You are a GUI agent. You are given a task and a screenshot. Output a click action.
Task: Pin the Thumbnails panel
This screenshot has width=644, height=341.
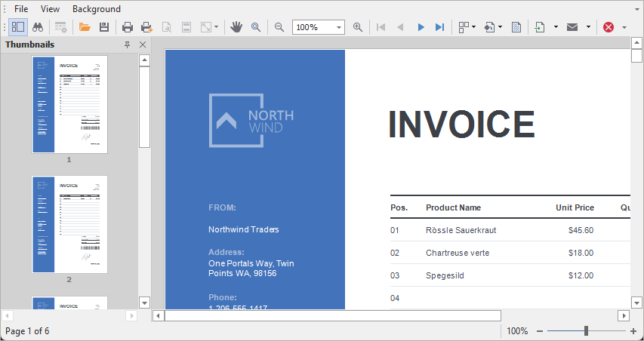pyautogui.click(x=128, y=45)
